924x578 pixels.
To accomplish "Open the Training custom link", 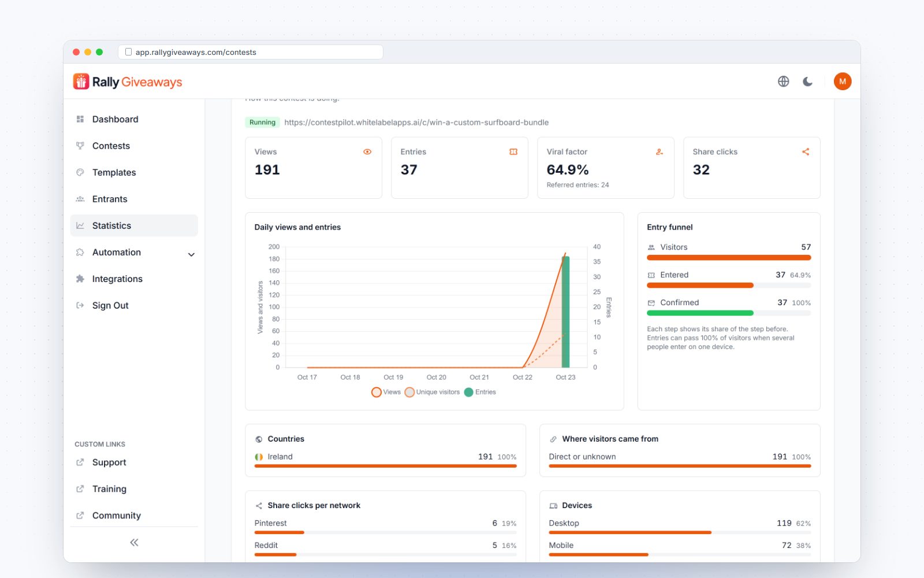I will pyautogui.click(x=134, y=489).
